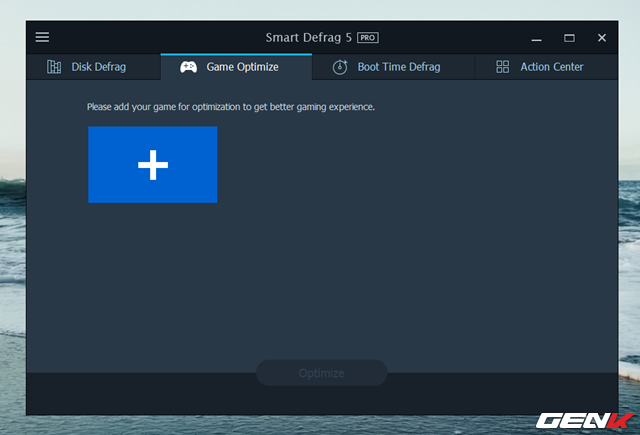
Task: Open the Boot Time Defrag tab
Action: [393, 67]
